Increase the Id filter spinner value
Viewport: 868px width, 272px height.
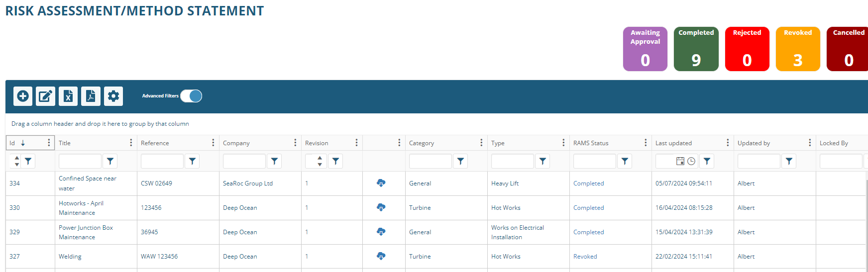[x=17, y=158]
